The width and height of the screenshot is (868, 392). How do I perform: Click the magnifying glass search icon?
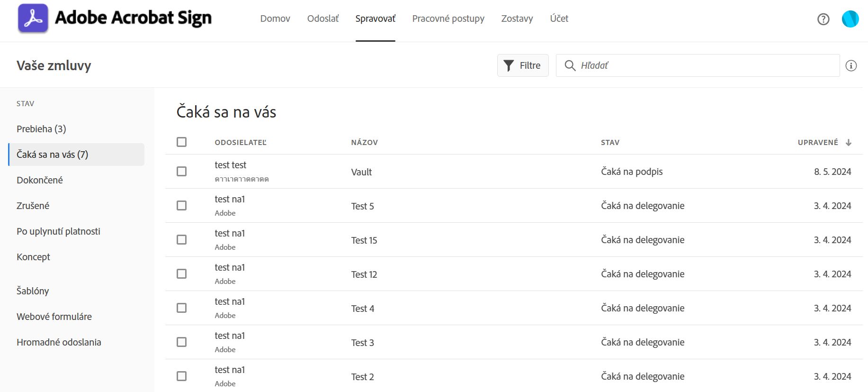click(570, 65)
